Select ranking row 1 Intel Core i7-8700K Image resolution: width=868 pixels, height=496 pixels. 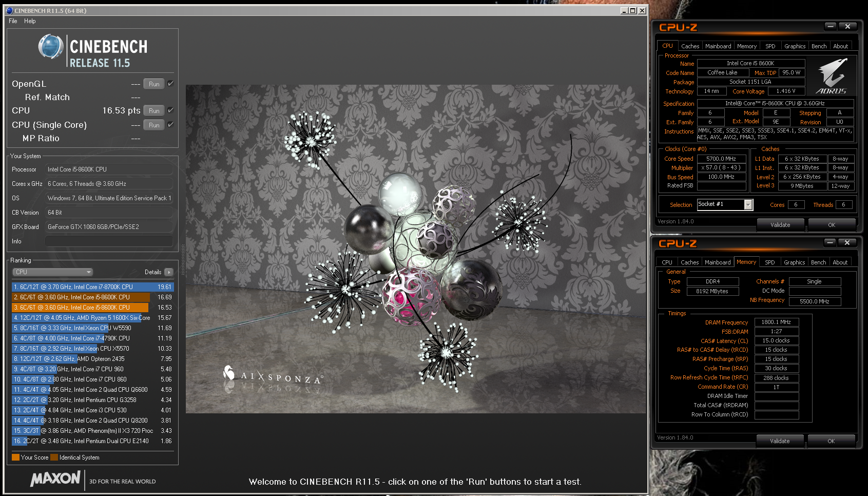tap(93, 287)
